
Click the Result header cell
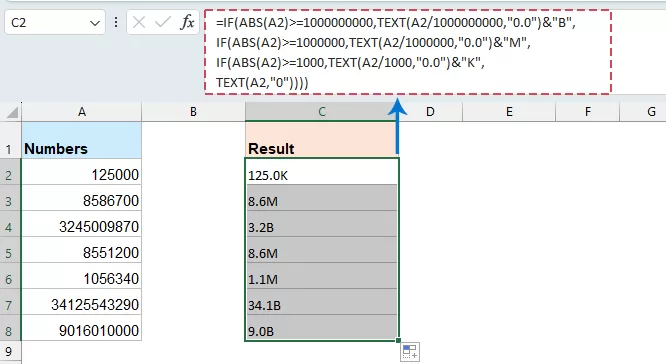322,140
